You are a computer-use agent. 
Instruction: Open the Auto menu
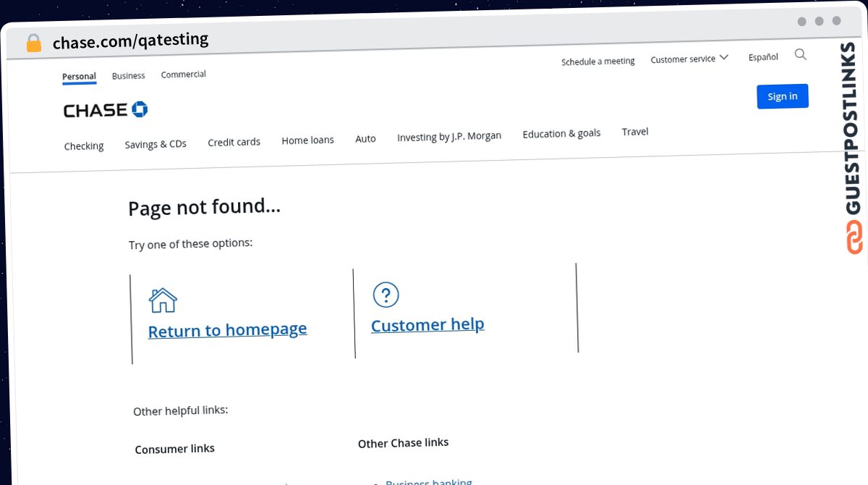[x=365, y=138]
